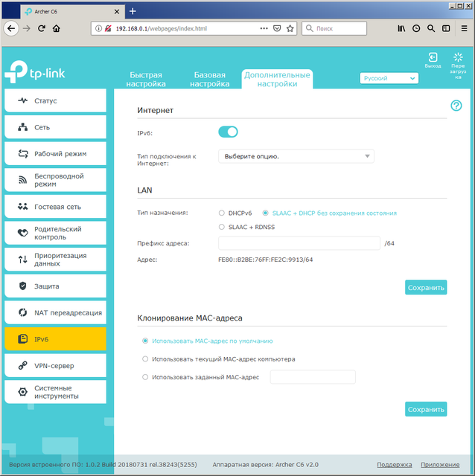Click the Префикс адреса input field

299,243
